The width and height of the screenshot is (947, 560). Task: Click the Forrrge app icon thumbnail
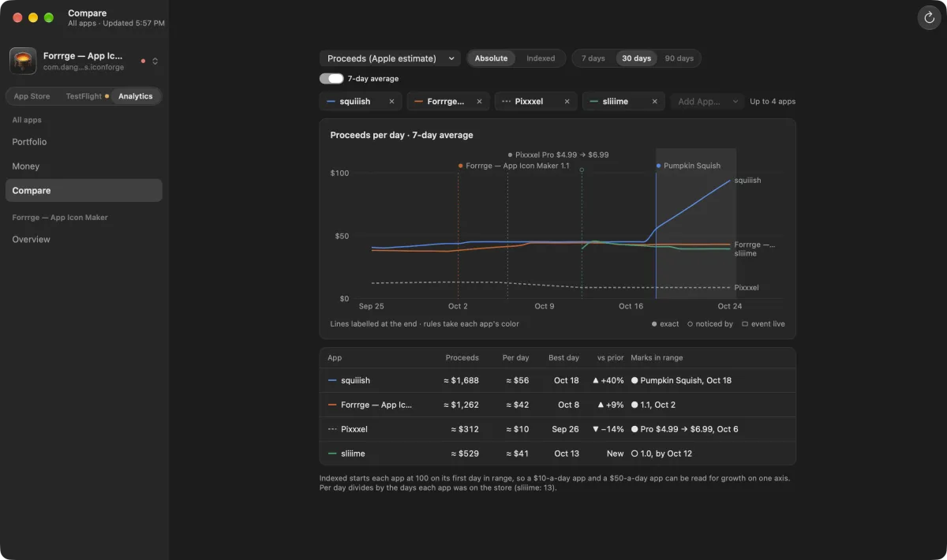[x=22, y=61]
